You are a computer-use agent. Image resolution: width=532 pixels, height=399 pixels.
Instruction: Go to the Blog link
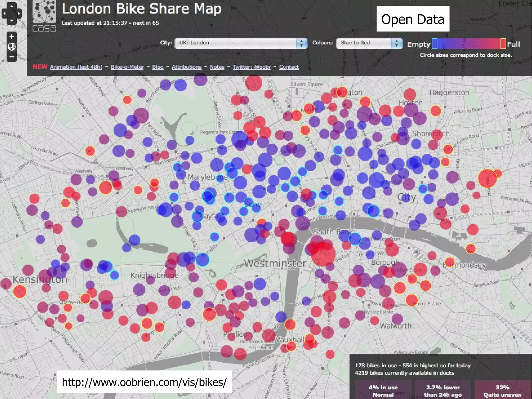click(158, 67)
